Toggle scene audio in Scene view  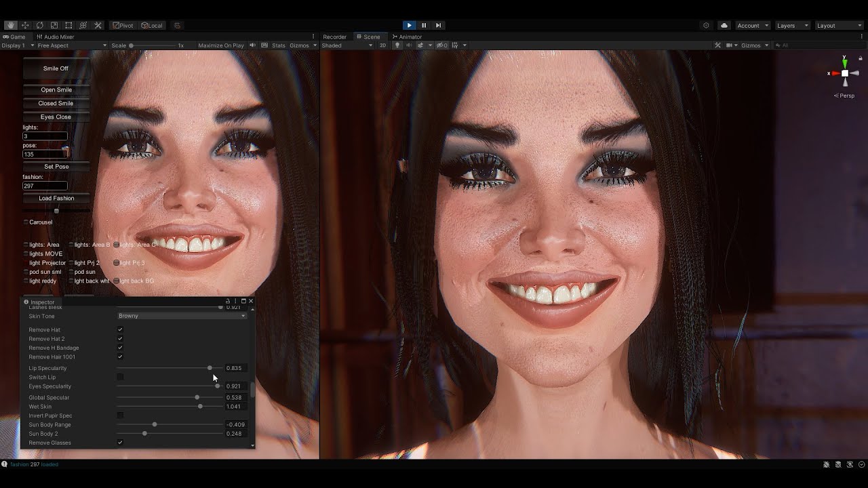pyautogui.click(x=409, y=45)
